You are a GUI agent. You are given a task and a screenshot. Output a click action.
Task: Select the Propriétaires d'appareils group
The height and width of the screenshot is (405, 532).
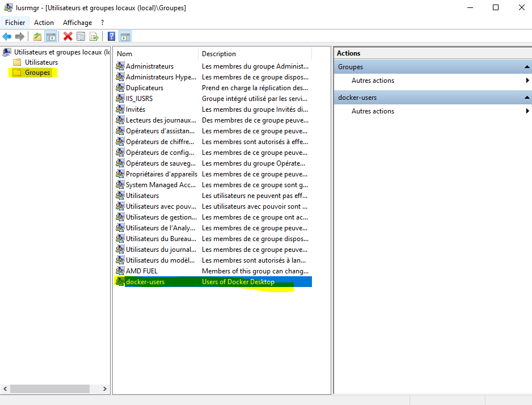click(162, 174)
